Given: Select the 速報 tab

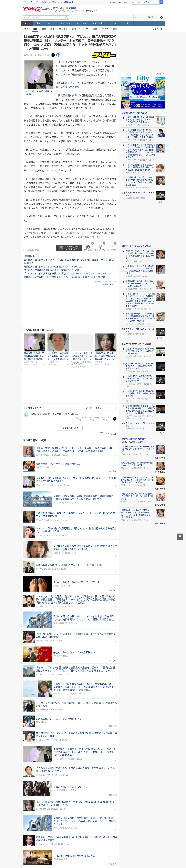Looking at the screenshot, I should coord(38,23).
